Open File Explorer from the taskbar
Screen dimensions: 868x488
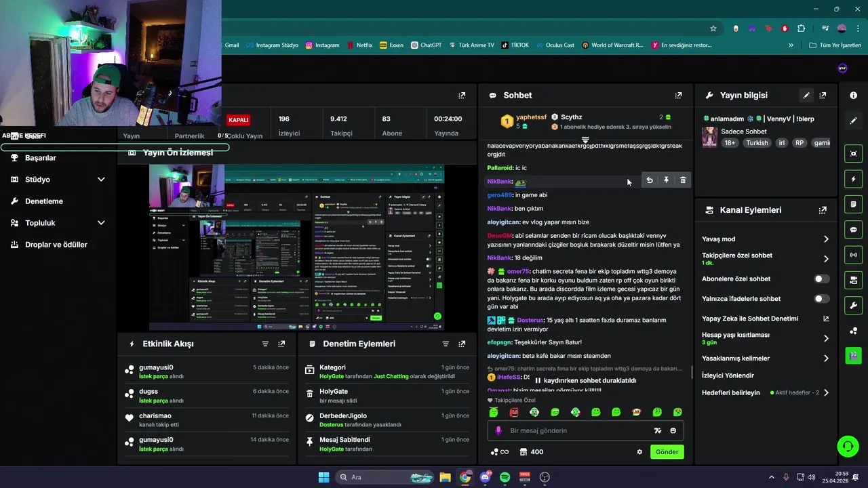[x=445, y=477]
